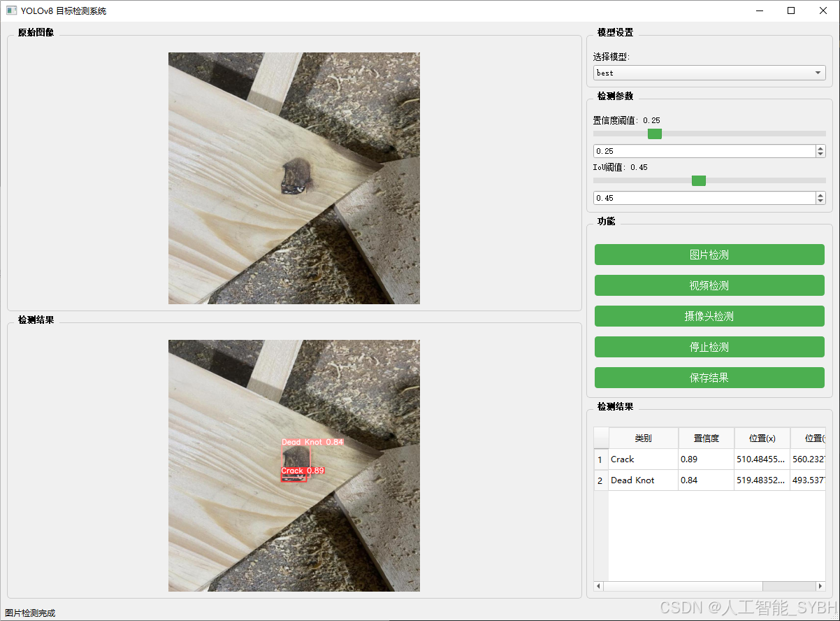840x621 pixels.
Task: Stop detection using 停止检测 button
Action: 709,347
